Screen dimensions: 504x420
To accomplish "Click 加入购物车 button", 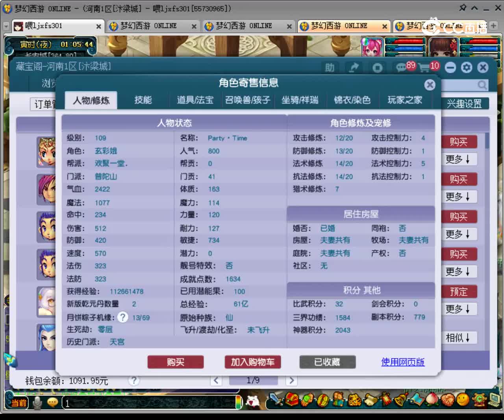I will click(x=253, y=362).
